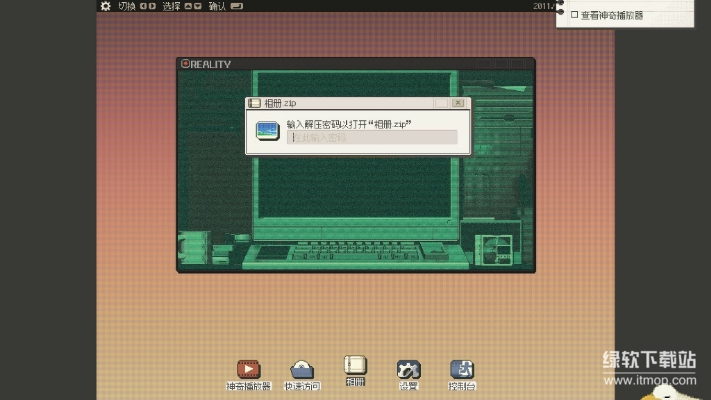Click the 相册.zip dialog title text

(x=280, y=103)
